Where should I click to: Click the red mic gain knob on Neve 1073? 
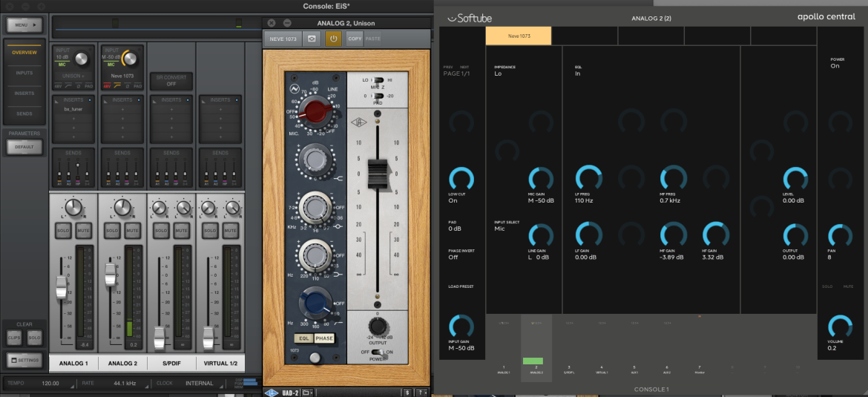pyautogui.click(x=314, y=114)
